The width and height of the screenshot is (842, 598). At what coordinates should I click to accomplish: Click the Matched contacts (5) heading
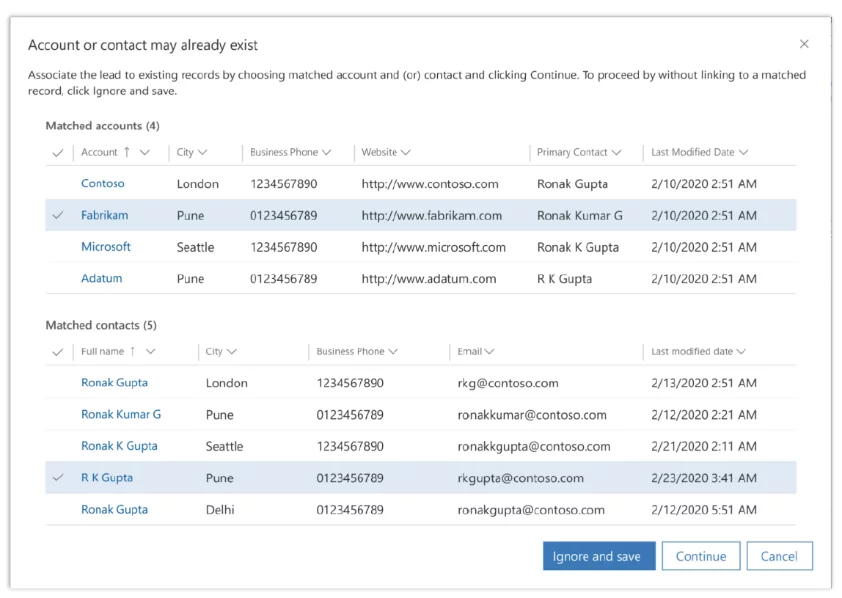(x=101, y=325)
